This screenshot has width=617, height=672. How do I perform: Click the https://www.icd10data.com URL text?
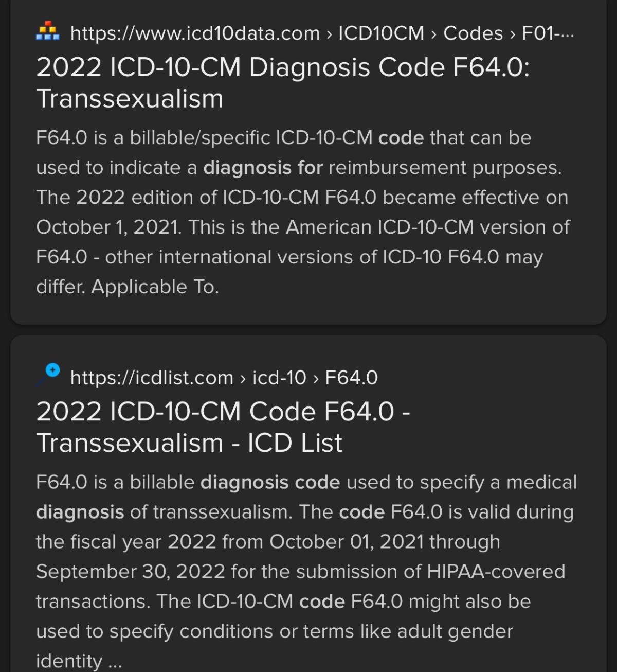[x=195, y=33]
